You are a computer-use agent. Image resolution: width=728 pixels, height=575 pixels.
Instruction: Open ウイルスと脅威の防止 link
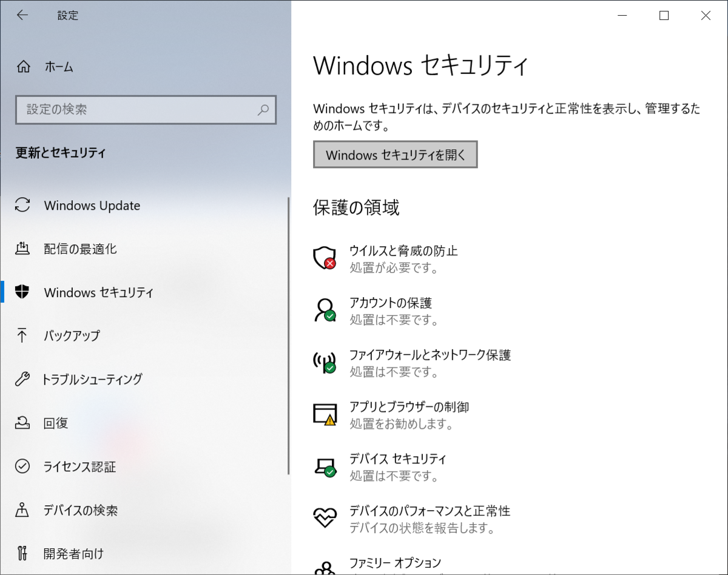403,251
